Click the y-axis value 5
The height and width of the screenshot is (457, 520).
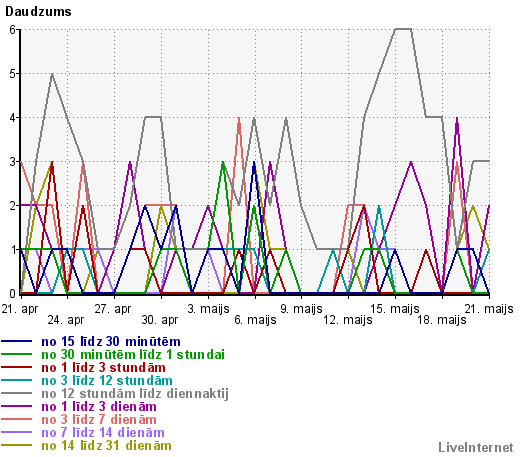click(13, 74)
